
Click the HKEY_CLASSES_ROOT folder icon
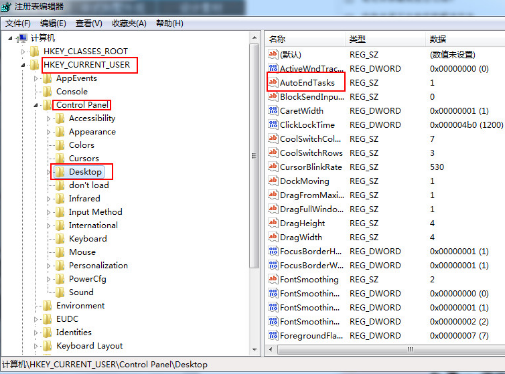(x=34, y=51)
